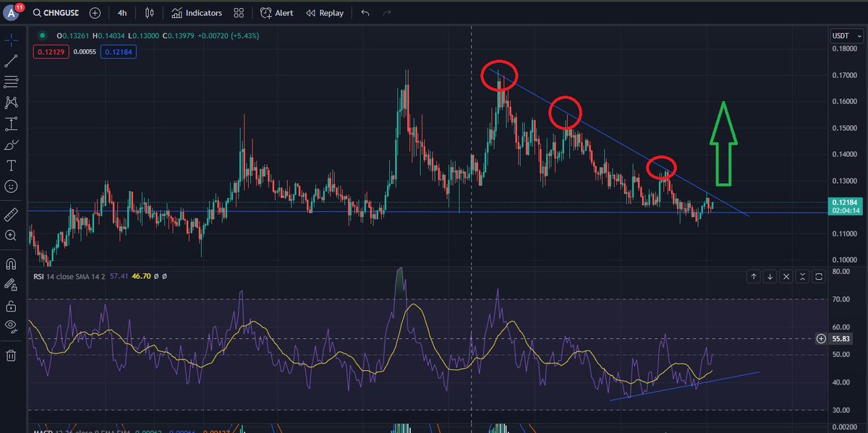The height and width of the screenshot is (433, 868).
Task: Open the candlestick chart type menu
Action: (149, 13)
